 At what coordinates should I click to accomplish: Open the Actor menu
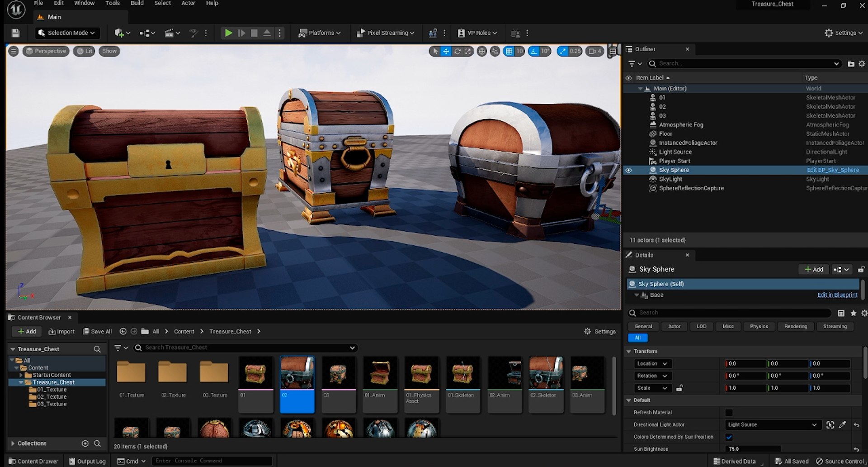[188, 3]
